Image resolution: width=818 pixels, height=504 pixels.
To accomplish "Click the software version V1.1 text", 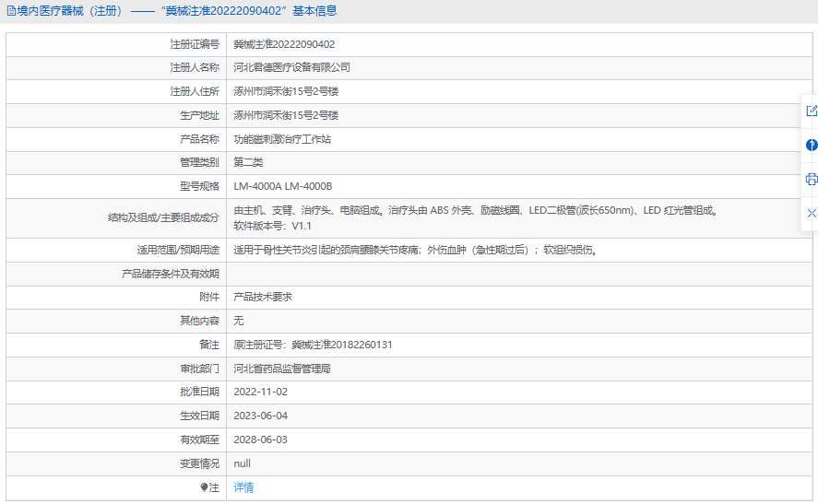I will (x=272, y=226).
